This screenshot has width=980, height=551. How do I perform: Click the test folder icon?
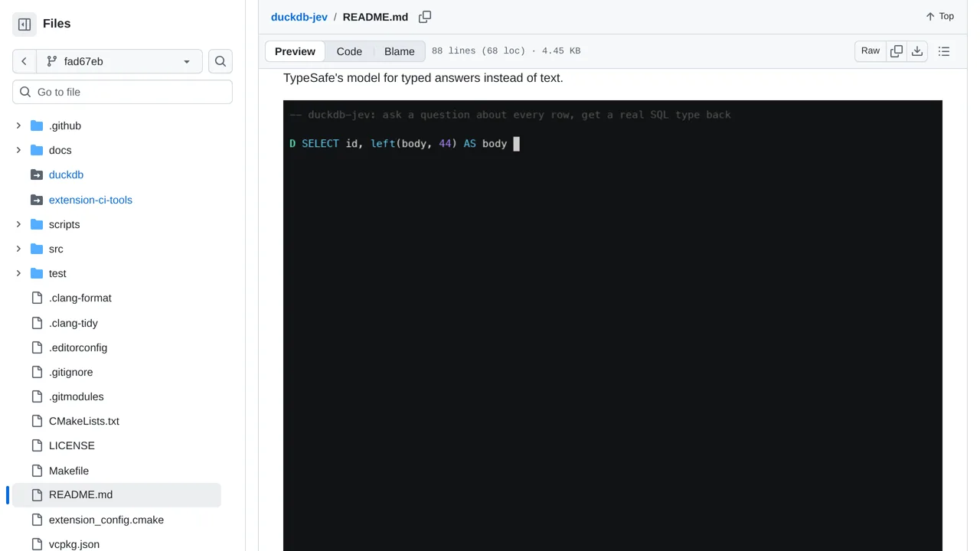coord(37,273)
